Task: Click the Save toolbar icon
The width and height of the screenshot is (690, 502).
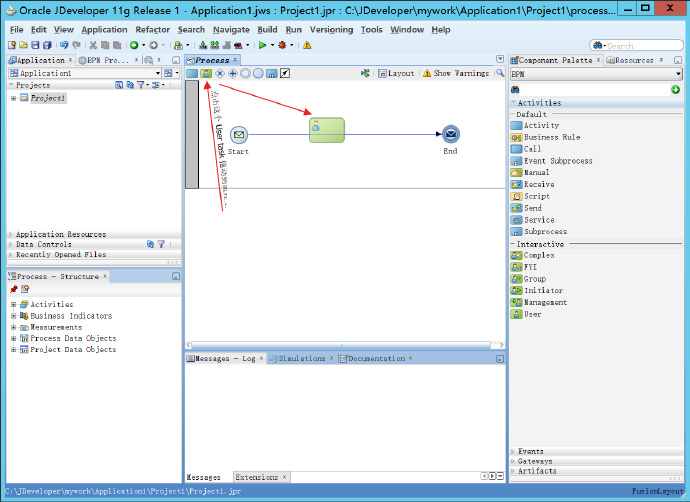Action: pos(35,45)
